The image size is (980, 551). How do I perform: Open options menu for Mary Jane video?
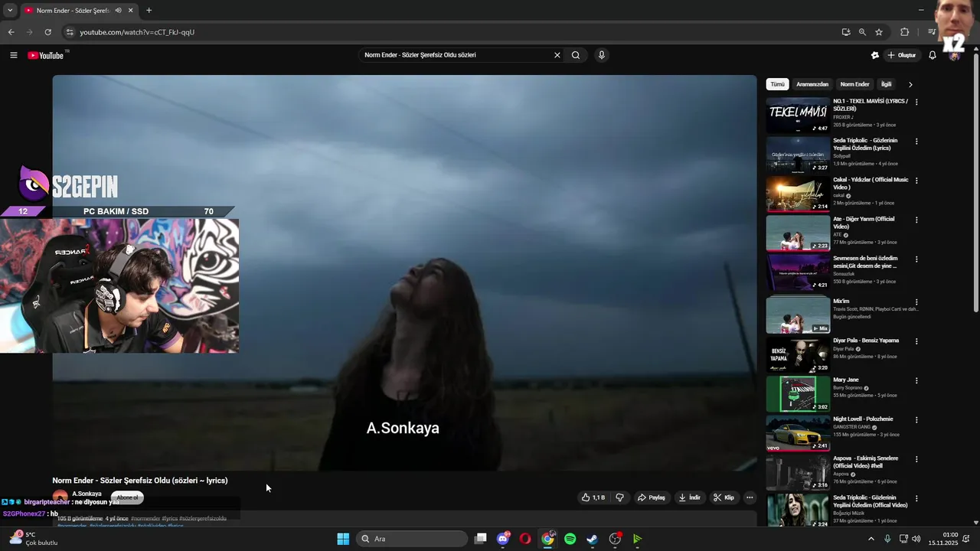[916, 380]
